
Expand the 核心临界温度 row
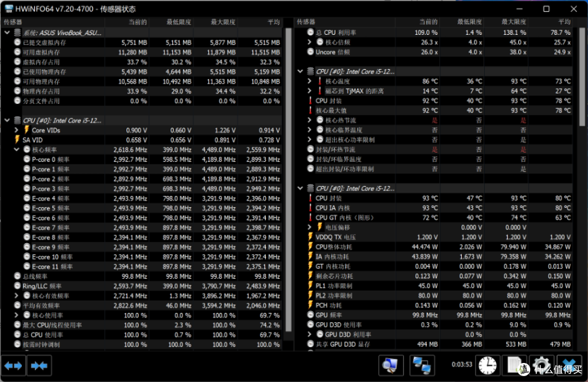(x=310, y=130)
